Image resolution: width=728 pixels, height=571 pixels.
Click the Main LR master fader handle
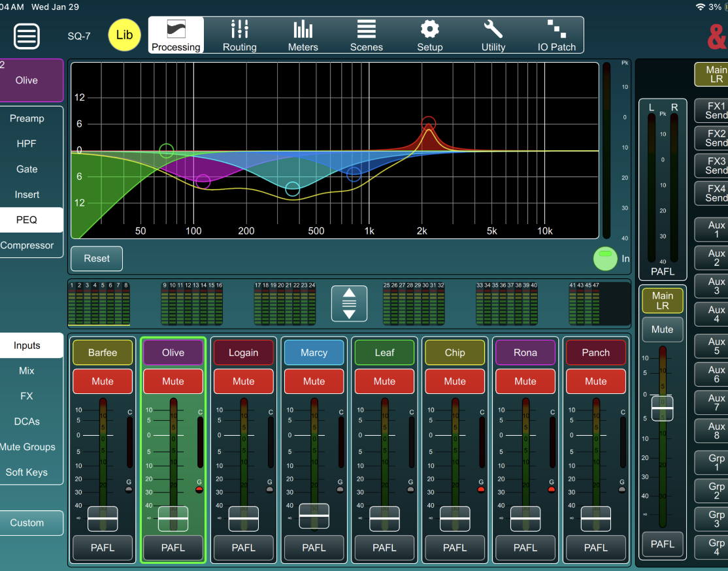[663, 408]
